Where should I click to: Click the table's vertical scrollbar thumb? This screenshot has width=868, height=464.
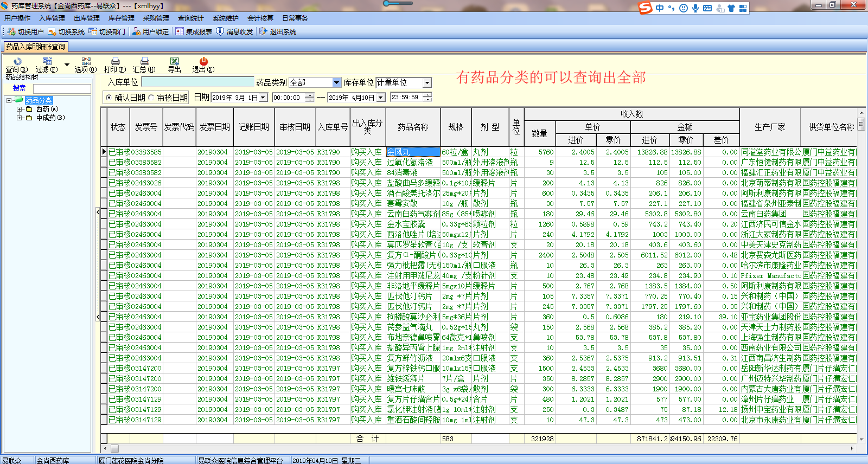[861, 124]
